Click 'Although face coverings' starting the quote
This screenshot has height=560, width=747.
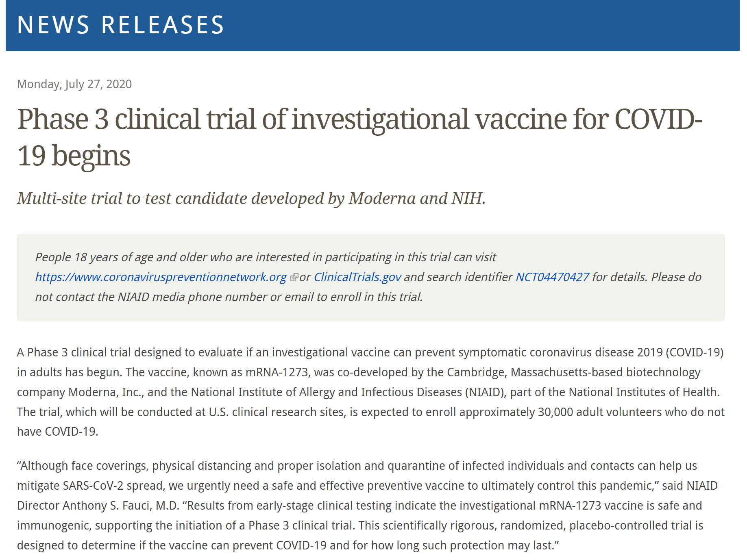(82, 466)
